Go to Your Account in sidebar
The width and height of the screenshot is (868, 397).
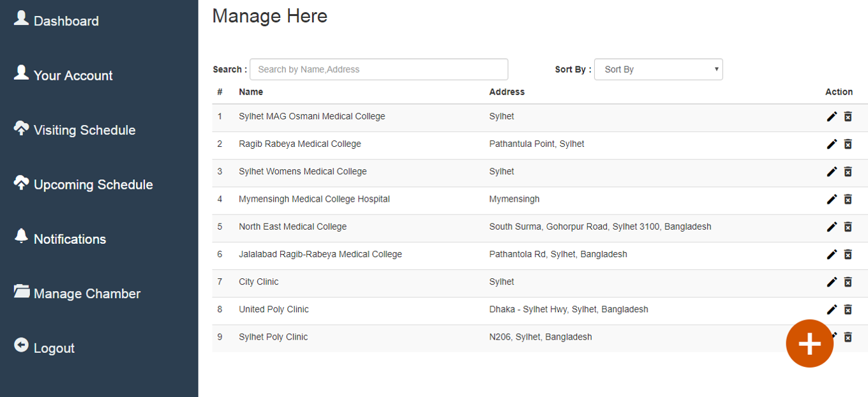tap(73, 75)
